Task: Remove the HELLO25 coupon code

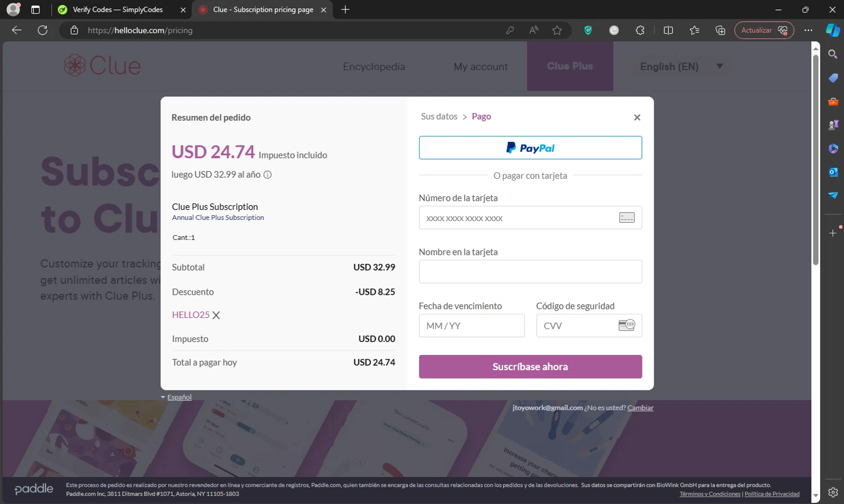Action: coord(216,316)
